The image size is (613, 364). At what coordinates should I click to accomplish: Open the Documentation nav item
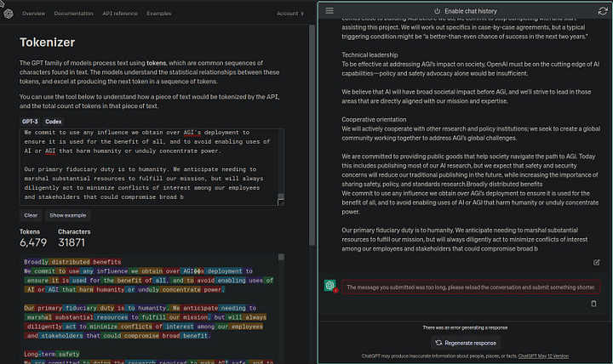74,14
